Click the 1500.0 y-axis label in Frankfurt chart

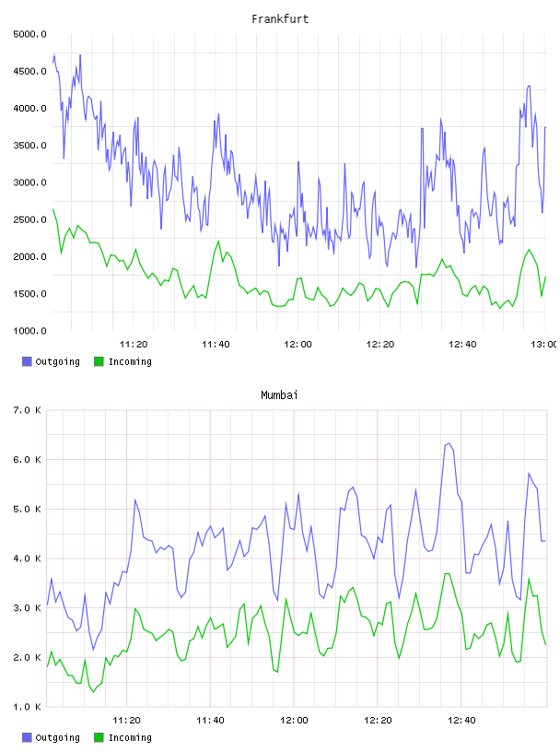tap(29, 294)
